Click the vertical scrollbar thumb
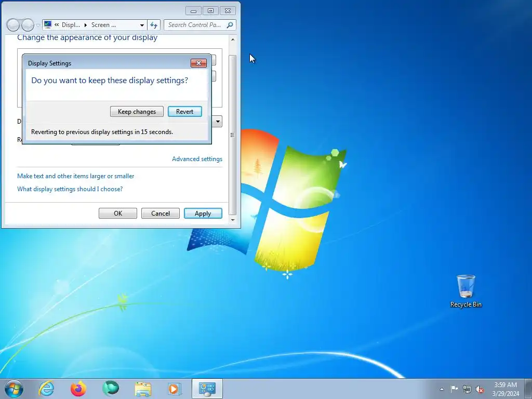 pyautogui.click(x=233, y=135)
